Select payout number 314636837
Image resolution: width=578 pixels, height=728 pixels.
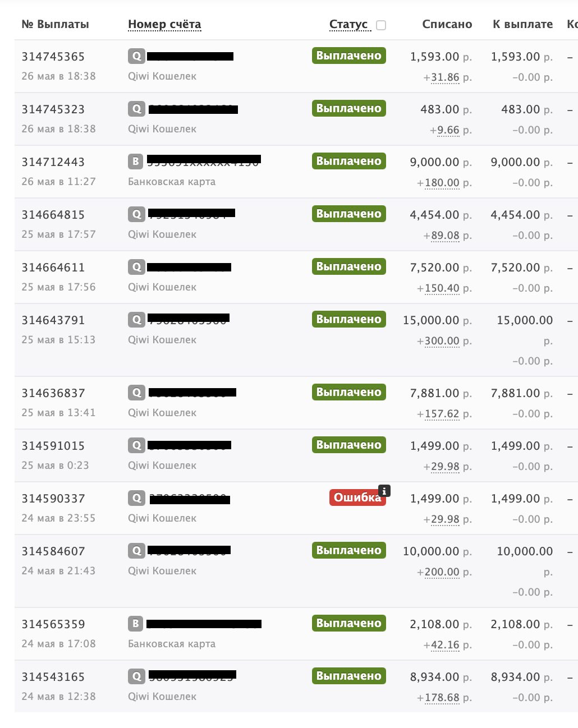(x=53, y=393)
